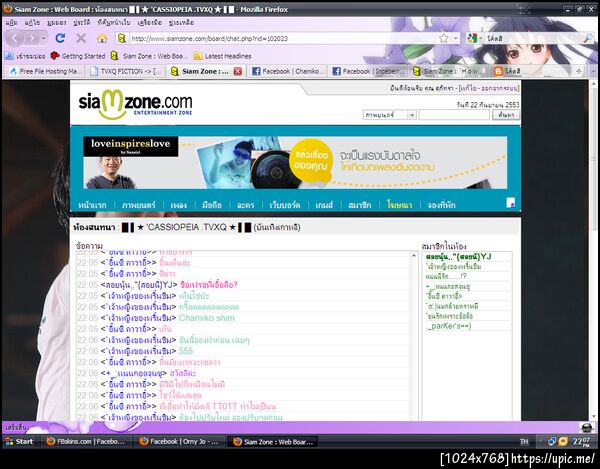
Task: Click the siamzone search text field
Action: click(454, 115)
